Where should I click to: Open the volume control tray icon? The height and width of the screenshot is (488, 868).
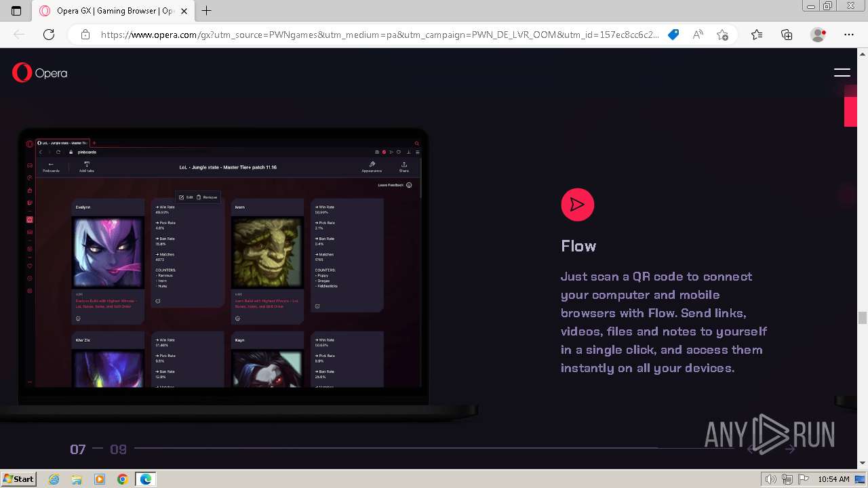[772, 479]
